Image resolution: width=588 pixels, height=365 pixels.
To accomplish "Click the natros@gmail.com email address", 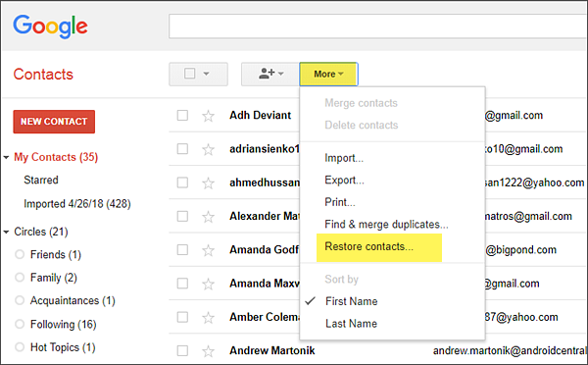I will [x=529, y=216].
